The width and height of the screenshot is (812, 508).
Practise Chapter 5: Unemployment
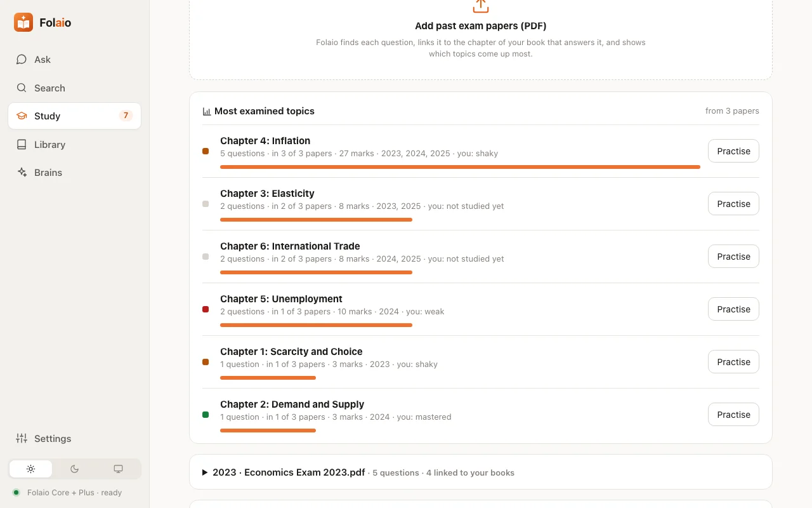click(733, 309)
